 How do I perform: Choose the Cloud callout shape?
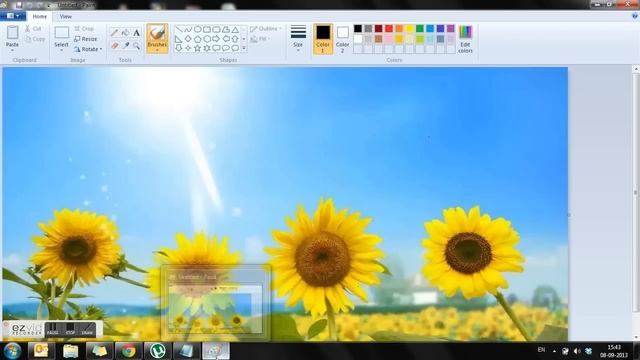coord(235,48)
